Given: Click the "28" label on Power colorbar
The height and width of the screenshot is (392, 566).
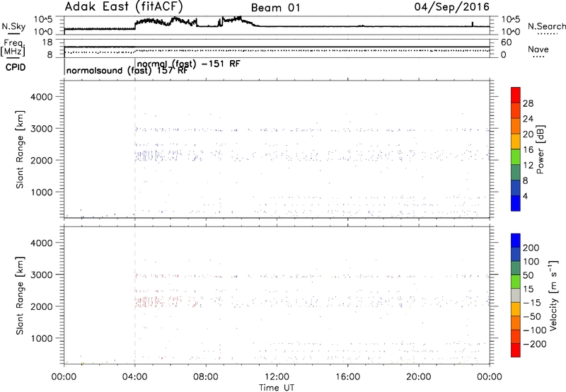Looking at the screenshot, I should coord(528,103).
